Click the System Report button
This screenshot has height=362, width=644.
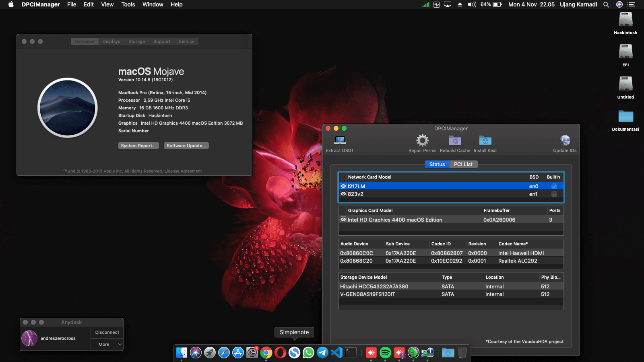click(x=138, y=145)
